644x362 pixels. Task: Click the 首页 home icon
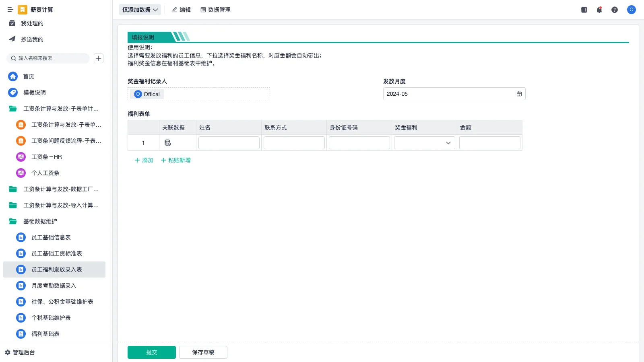tap(13, 76)
